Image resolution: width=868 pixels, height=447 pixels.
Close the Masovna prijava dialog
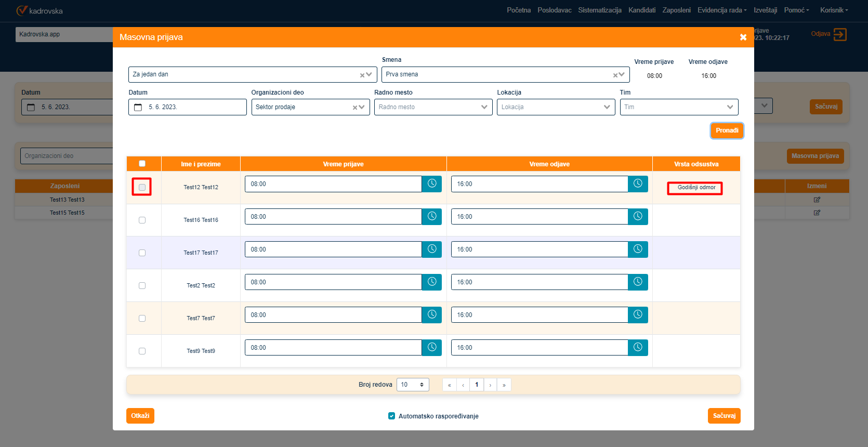(x=743, y=37)
